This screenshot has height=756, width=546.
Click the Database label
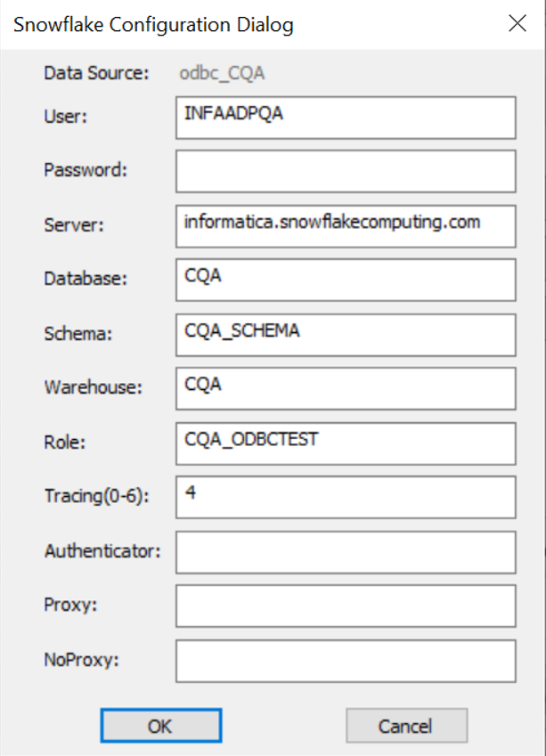[x=86, y=279]
